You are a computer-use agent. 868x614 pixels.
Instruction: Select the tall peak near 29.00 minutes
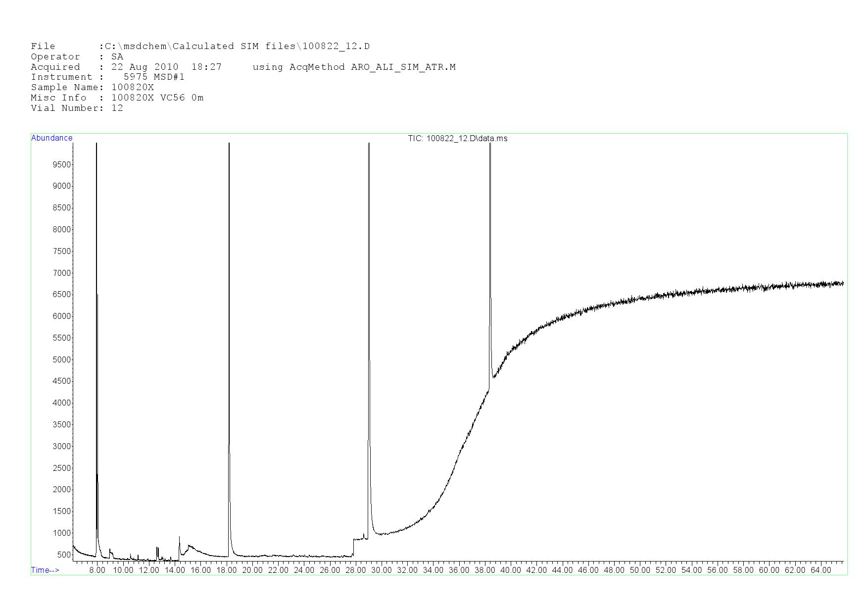[x=369, y=297]
